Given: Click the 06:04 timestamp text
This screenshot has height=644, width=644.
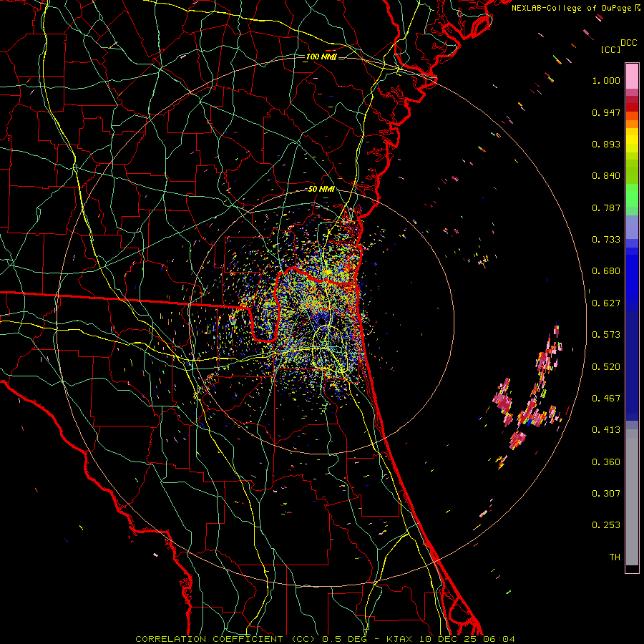Looking at the screenshot, I should click(499, 639).
